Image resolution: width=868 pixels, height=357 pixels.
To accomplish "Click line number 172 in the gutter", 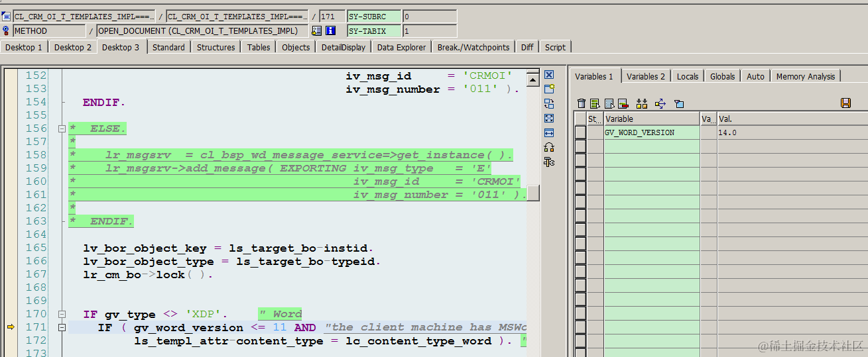I will pyautogui.click(x=36, y=340).
